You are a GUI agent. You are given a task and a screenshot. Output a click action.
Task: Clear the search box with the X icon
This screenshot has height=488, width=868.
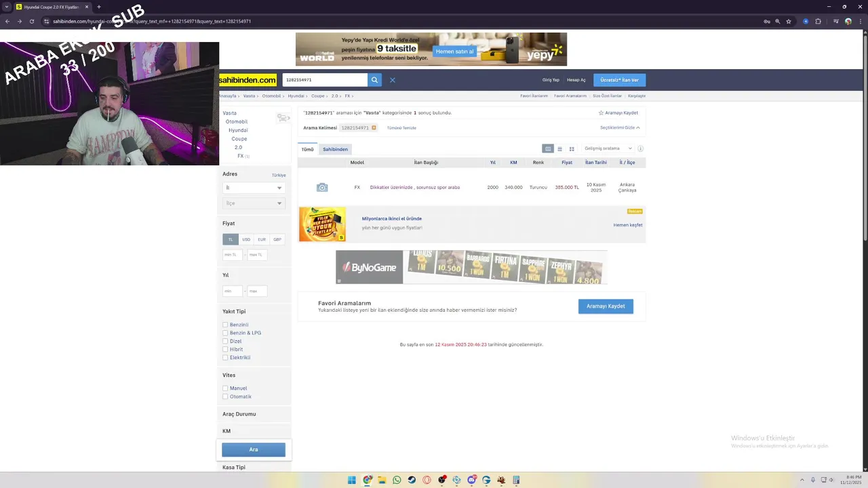(x=392, y=80)
